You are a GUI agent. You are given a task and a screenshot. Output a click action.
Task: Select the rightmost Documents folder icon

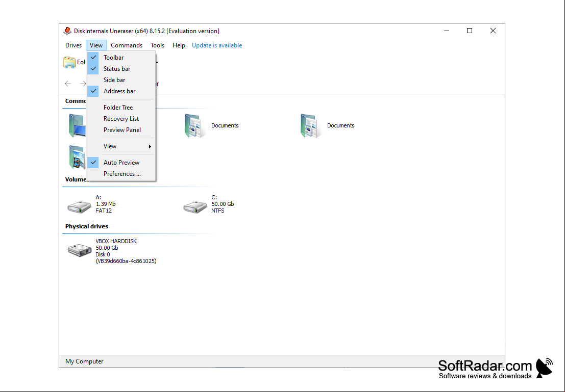coord(311,125)
